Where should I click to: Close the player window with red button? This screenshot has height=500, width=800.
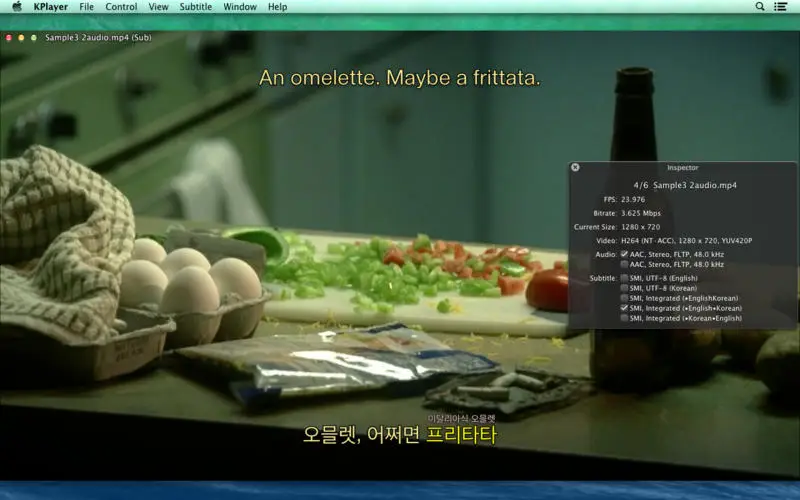pyautogui.click(x=9, y=38)
